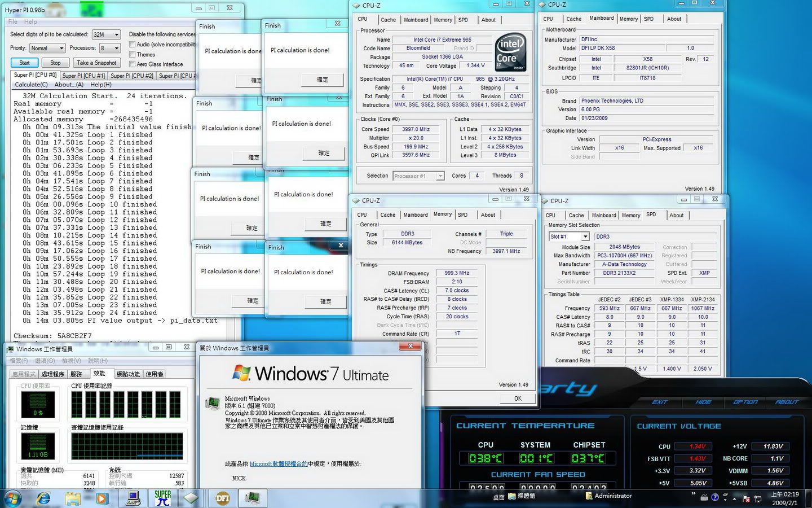Click OK in the CPU-Z Memory window
The width and height of the screenshot is (812, 508).
[518, 398]
